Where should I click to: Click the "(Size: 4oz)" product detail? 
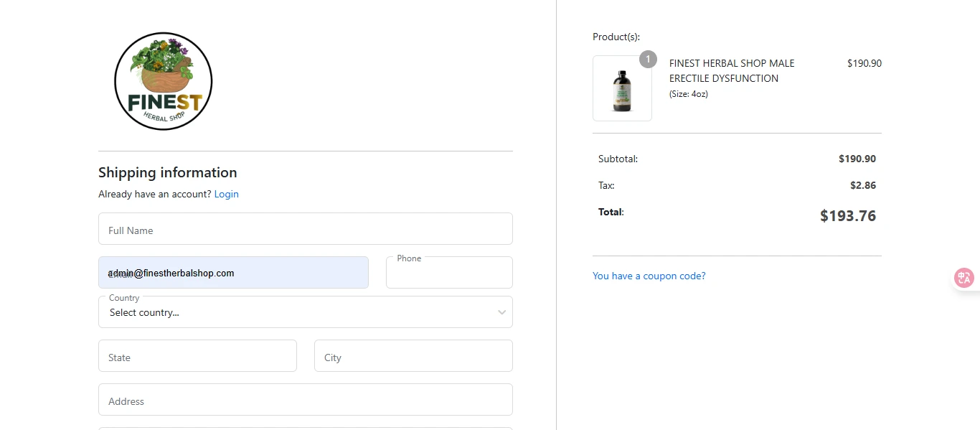[x=688, y=94]
